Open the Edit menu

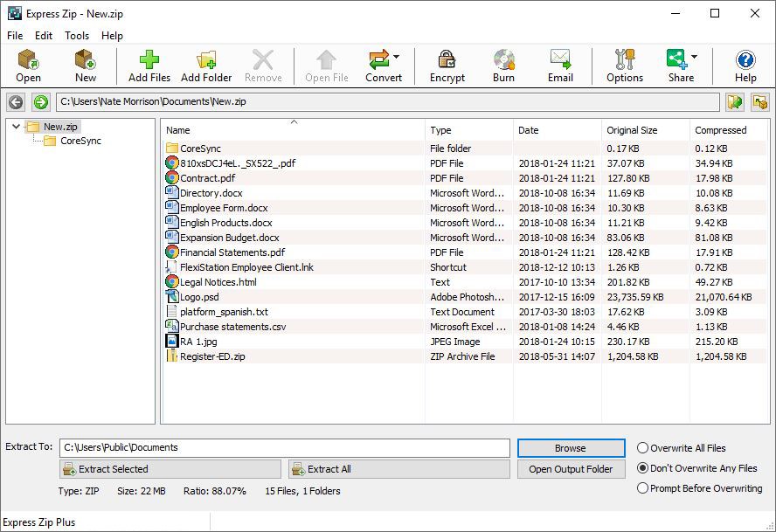[44, 36]
